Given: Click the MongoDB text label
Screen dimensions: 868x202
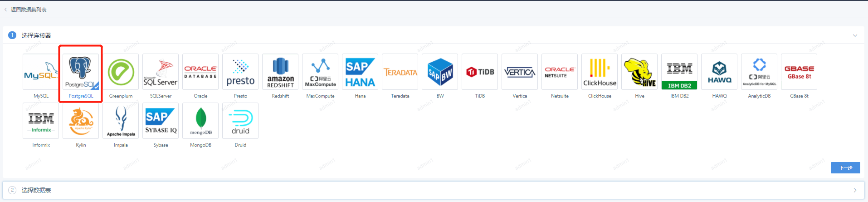Looking at the screenshot, I should coord(200,145).
